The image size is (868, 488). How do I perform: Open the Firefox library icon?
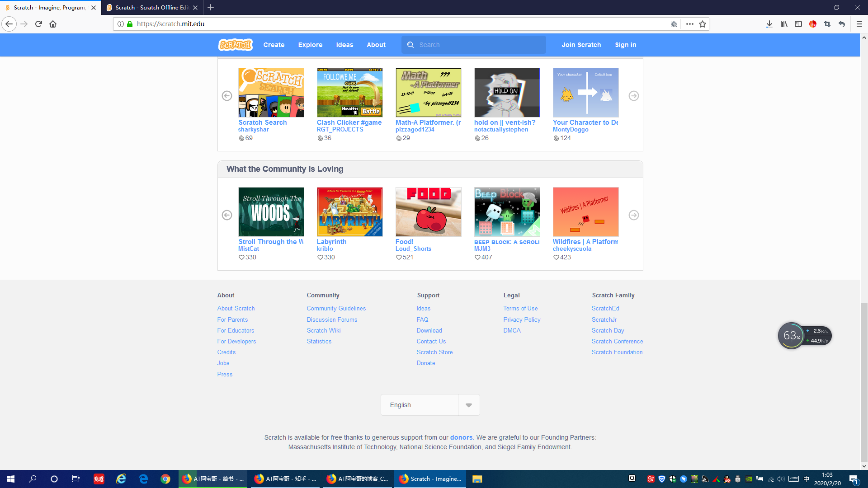783,24
